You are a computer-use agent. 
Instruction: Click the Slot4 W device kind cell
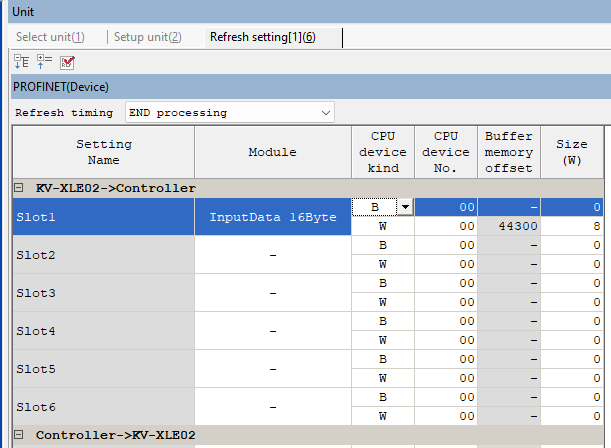[x=383, y=340]
